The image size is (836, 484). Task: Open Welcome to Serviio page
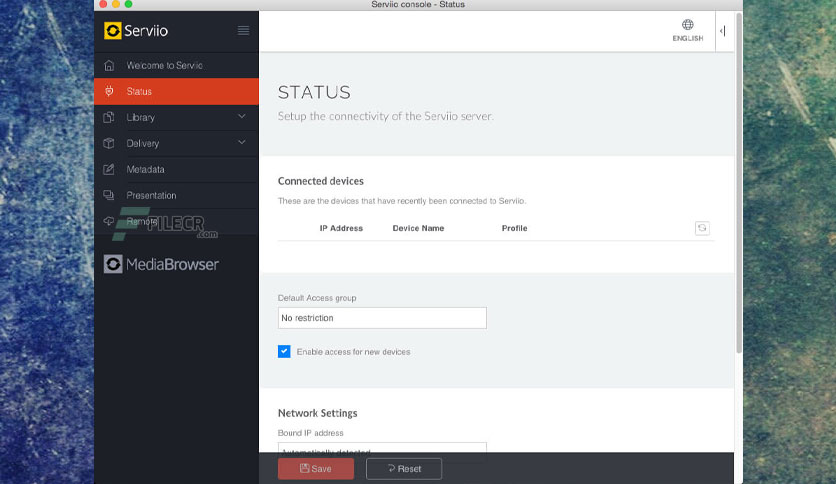point(176,65)
